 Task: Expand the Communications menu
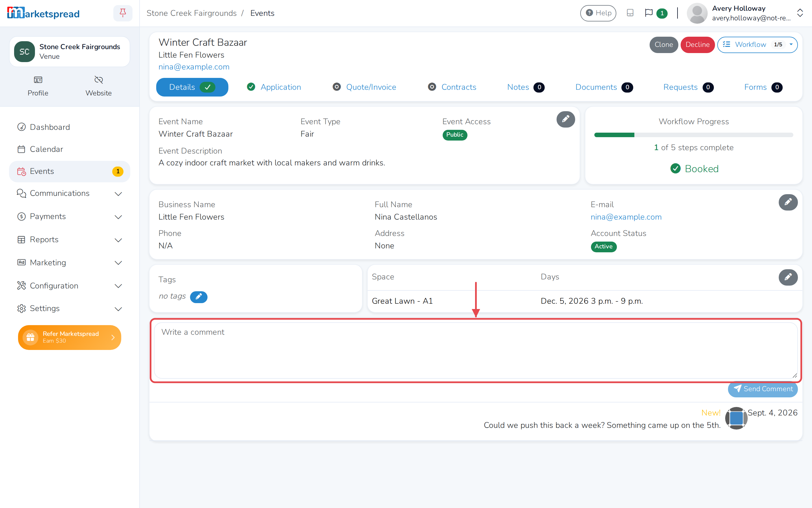pos(69,194)
